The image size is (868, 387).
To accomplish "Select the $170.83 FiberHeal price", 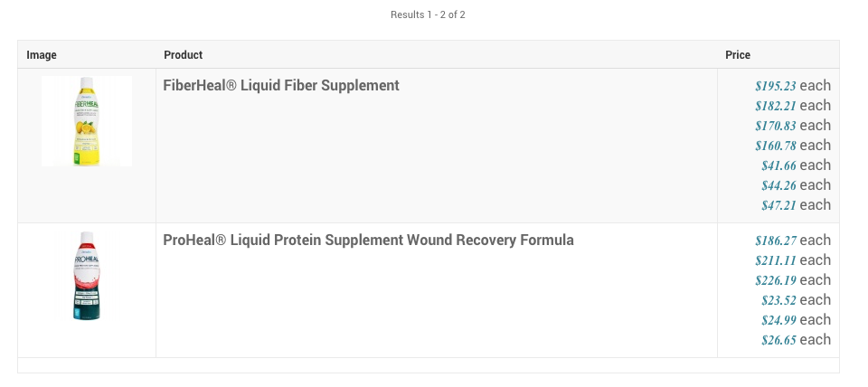I will pos(776,126).
